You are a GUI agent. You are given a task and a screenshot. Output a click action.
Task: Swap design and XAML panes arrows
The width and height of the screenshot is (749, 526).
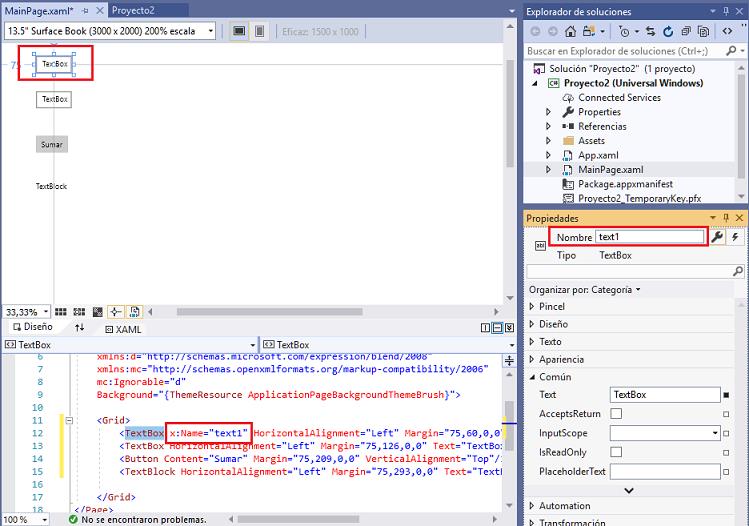tap(80, 328)
